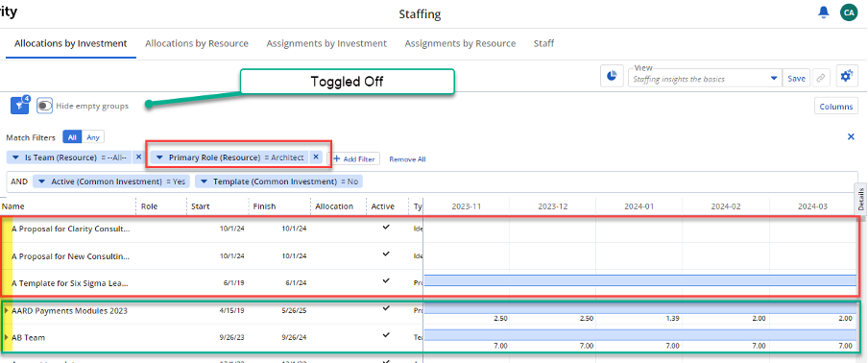
Task: Open the View dropdown arrow
Action: click(x=775, y=79)
